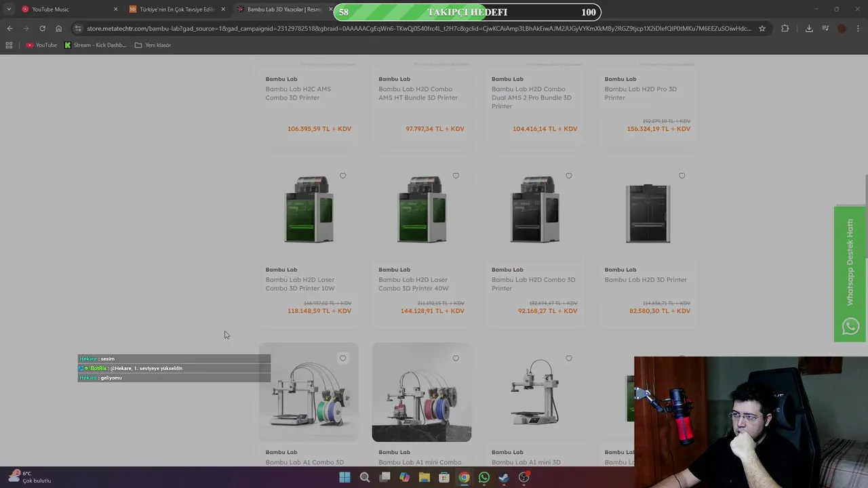Add A1 Combo 3D printer to wishlist
Viewport: 868px width, 488px height.
coord(342,358)
